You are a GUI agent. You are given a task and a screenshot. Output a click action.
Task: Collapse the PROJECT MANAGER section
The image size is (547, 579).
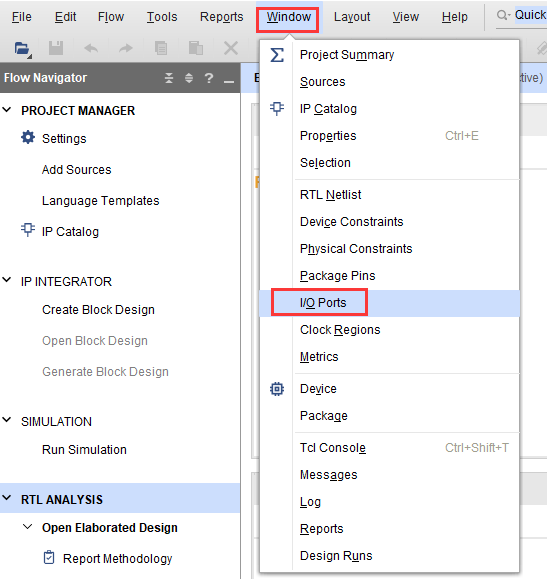pos(7,110)
